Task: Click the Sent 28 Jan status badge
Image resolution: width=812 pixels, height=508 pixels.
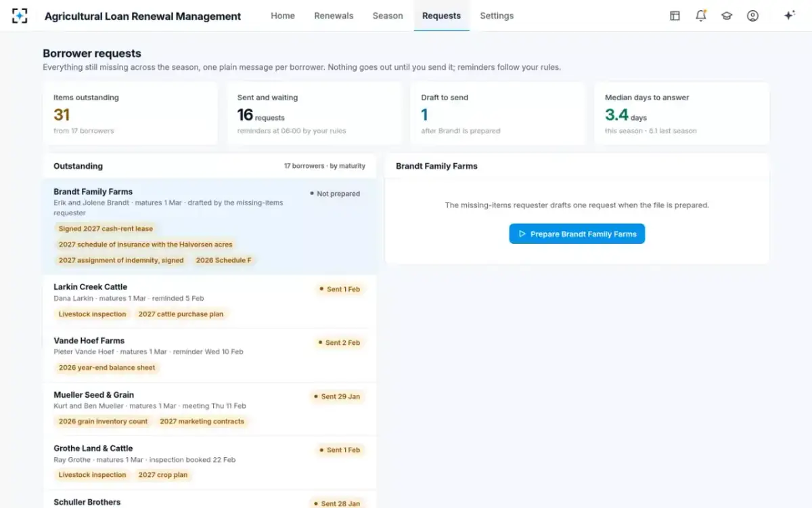Action: pyautogui.click(x=337, y=503)
